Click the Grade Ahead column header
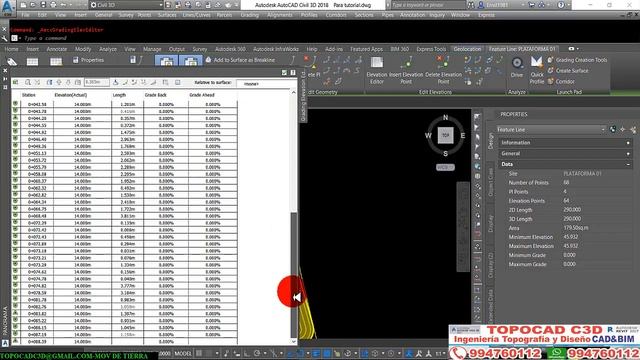Screen dimensions: 640x360 point(202,95)
